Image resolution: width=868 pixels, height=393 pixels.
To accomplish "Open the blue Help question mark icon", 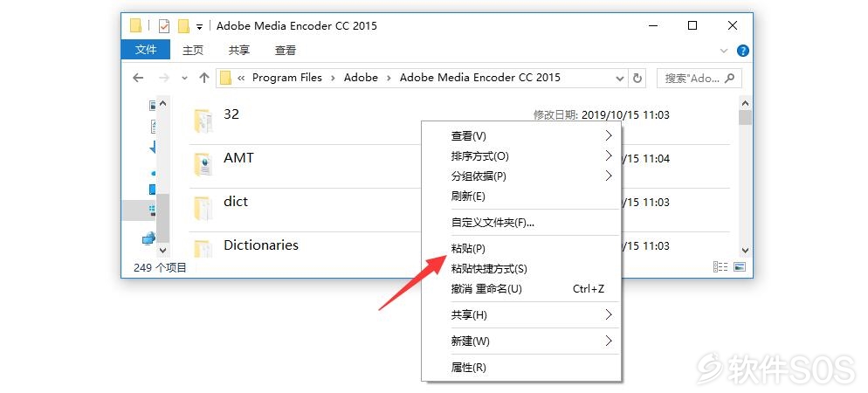I will (x=743, y=51).
